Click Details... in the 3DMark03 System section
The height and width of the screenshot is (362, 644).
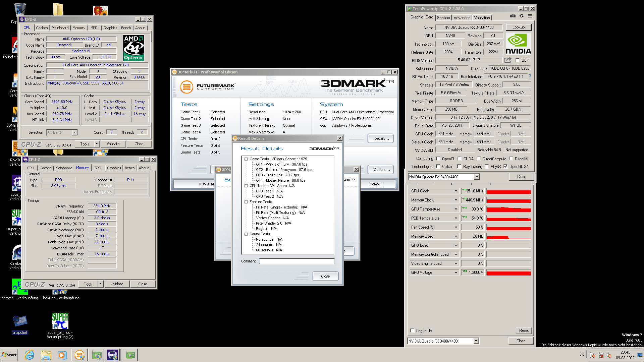coord(381,138)
